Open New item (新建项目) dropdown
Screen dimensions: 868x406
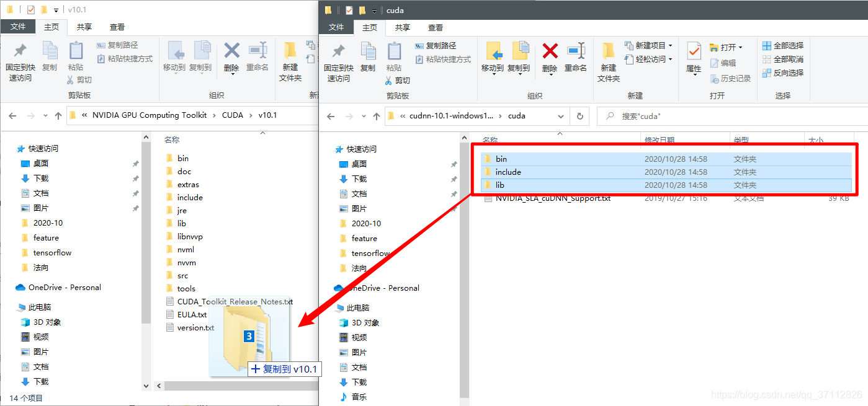(x=648, y=46)
